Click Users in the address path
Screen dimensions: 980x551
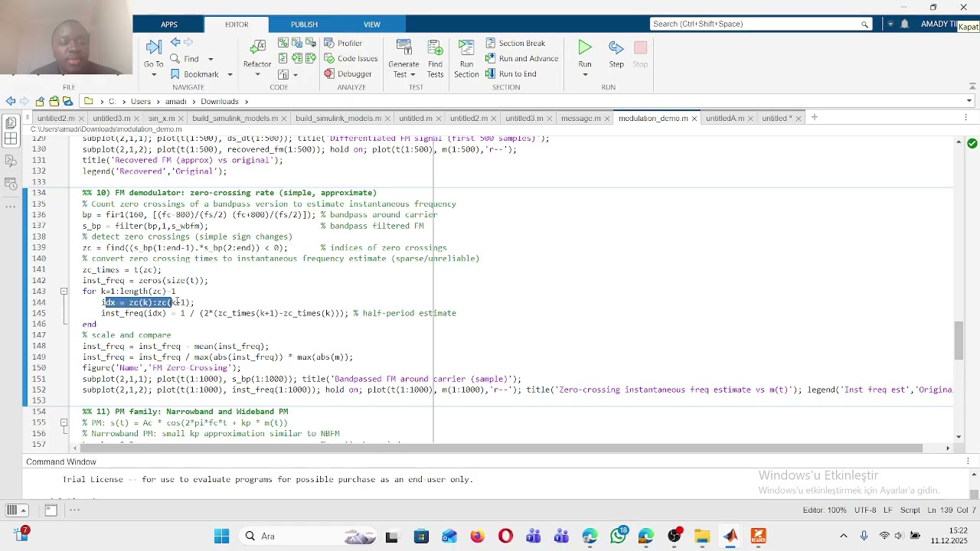[141, 101]
